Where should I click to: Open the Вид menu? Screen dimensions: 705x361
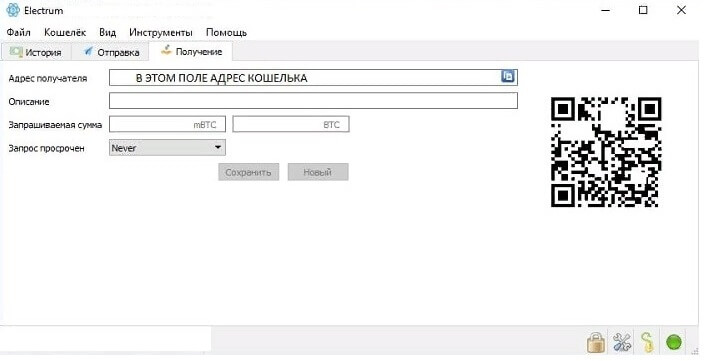click(107, 32)
